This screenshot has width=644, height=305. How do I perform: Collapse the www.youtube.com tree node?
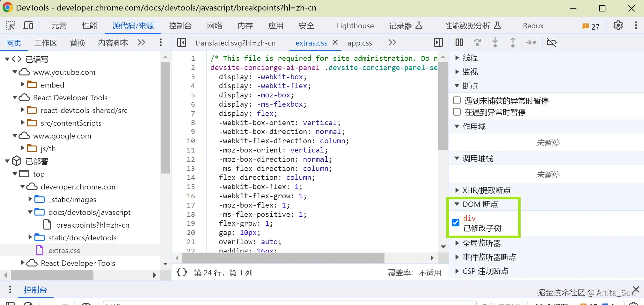point(15,72)
